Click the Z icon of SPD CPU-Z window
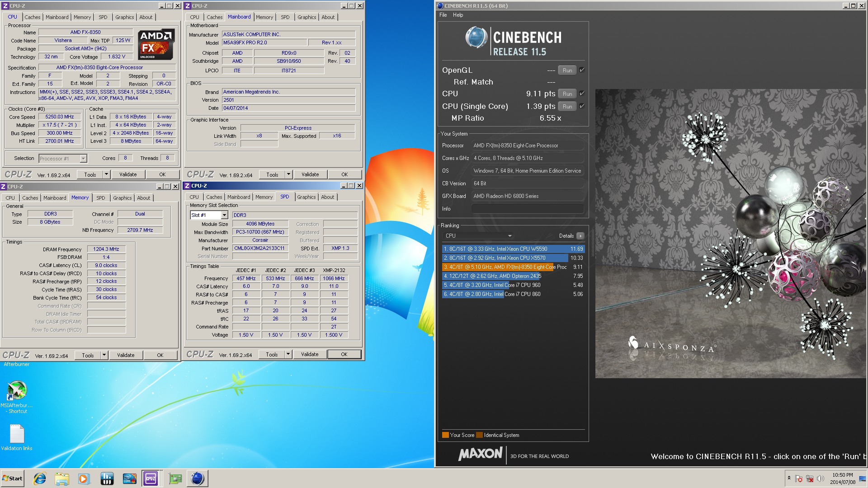This screenshot has height=488, width=868. (187, 186)
